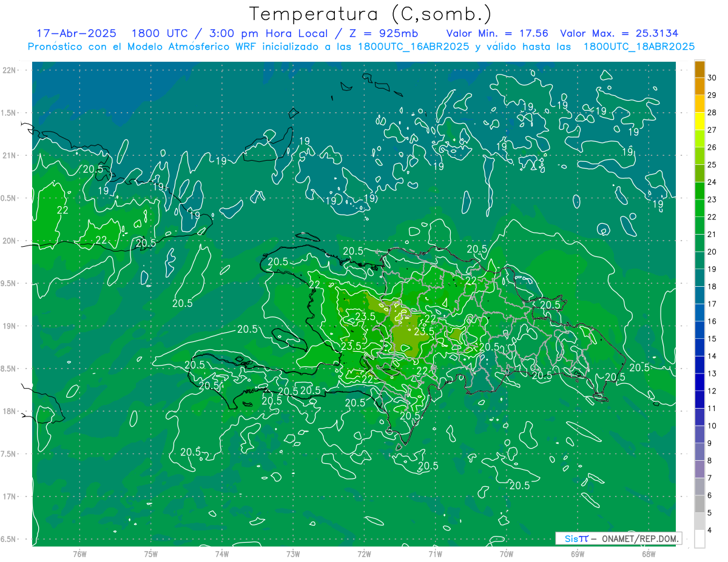
Task: Click the number 10 on the color scale
Action: point(712,426)
